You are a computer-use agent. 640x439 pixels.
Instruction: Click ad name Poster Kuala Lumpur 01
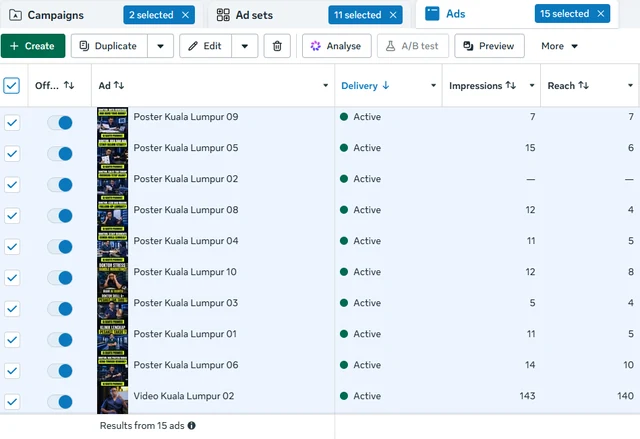pos(185,334)
